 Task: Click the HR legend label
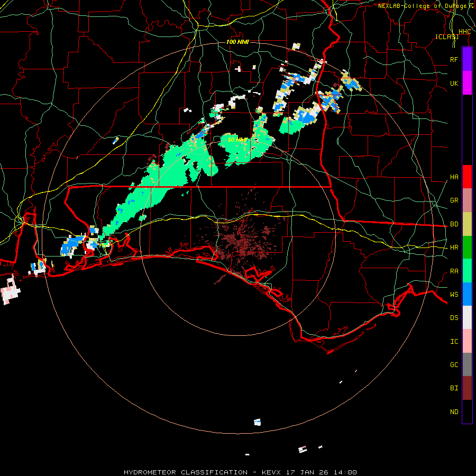(x=454, y=248)
